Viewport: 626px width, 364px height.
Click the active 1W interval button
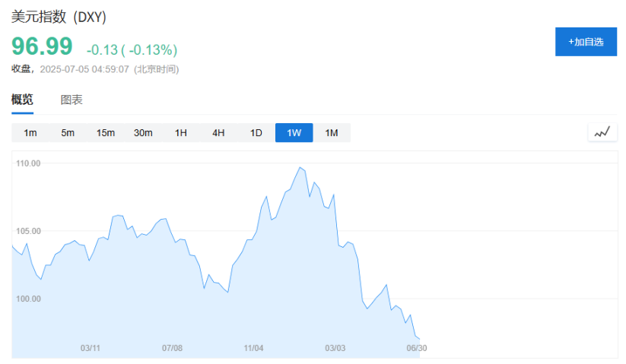pyautogui.click(x=294, y=133)
